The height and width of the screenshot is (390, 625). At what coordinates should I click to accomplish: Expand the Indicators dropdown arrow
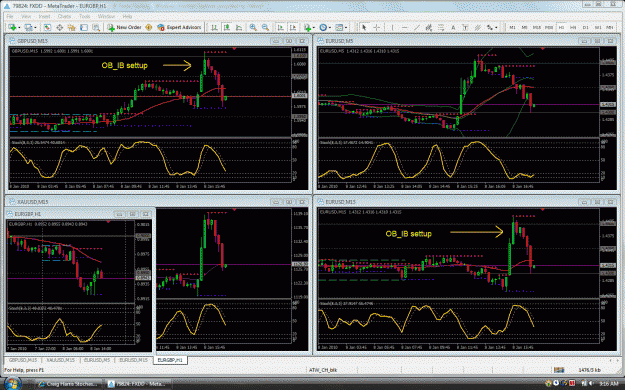(x=314, y=28)
